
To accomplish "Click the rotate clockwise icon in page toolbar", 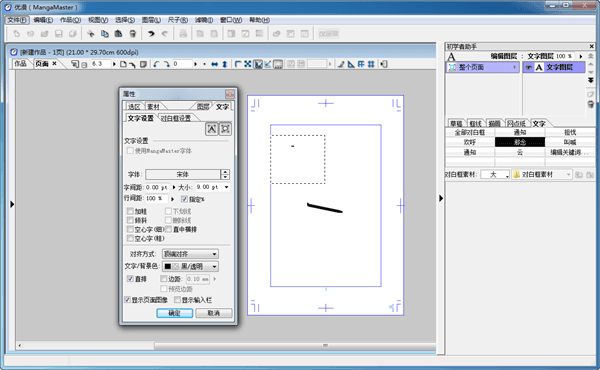I will tap(166, 64).
